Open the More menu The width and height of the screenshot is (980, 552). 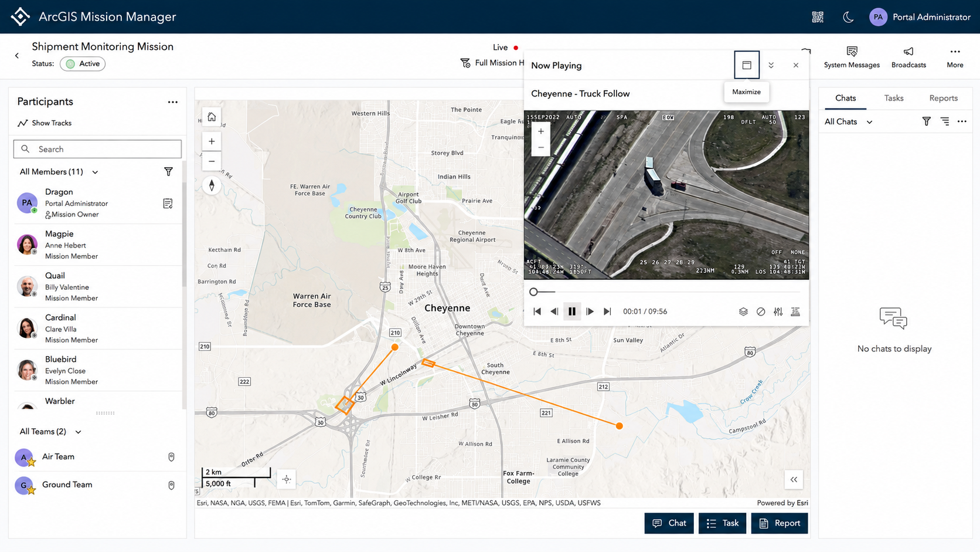click(955, 57)
